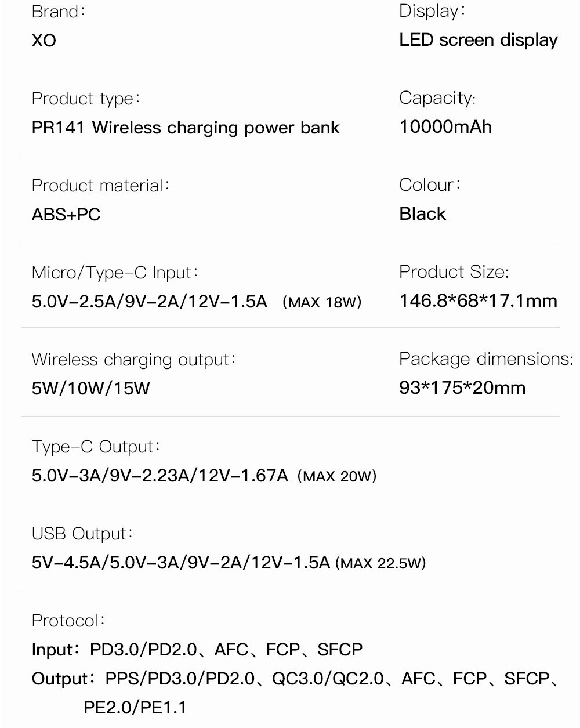The height and width of the screenshot is (728, 580).
Task: Select the MAX 18W input note
Action: pyautogui.click(x=322, y=302)
